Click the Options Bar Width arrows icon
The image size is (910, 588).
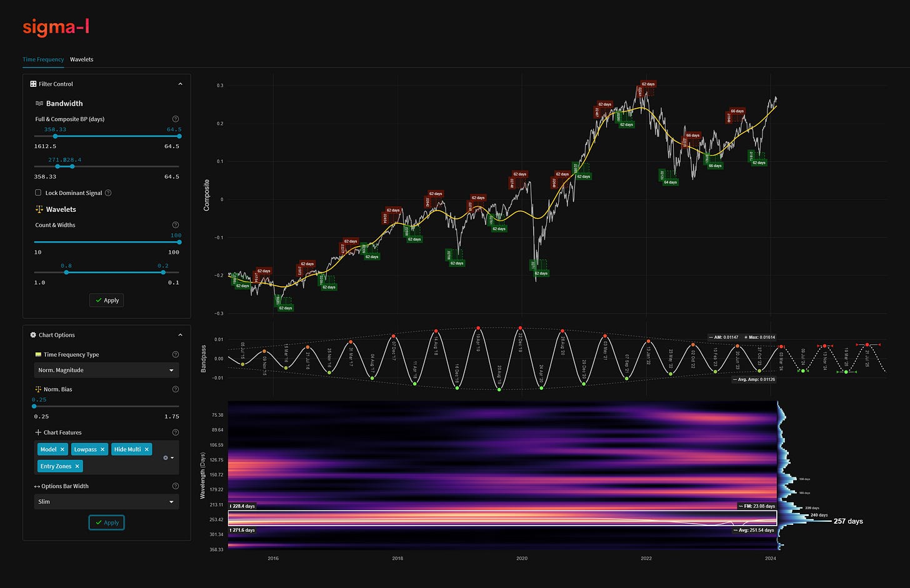point(37,486)
